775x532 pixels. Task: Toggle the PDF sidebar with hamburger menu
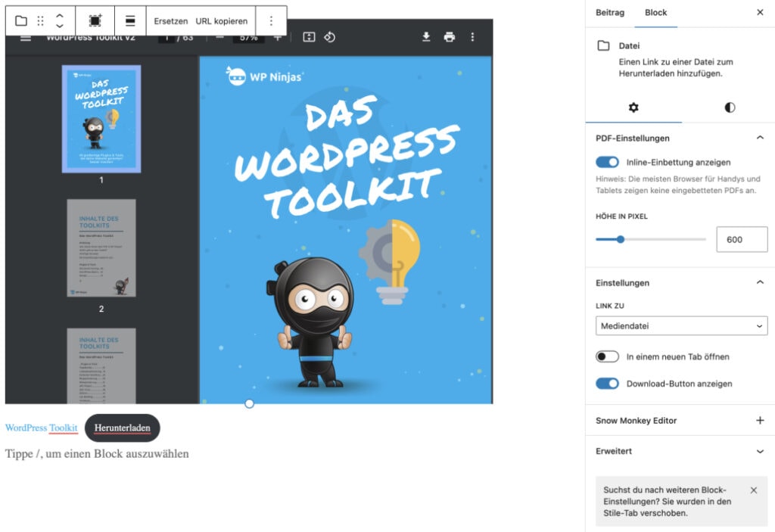pyautogui.click(x=25, y=36)
